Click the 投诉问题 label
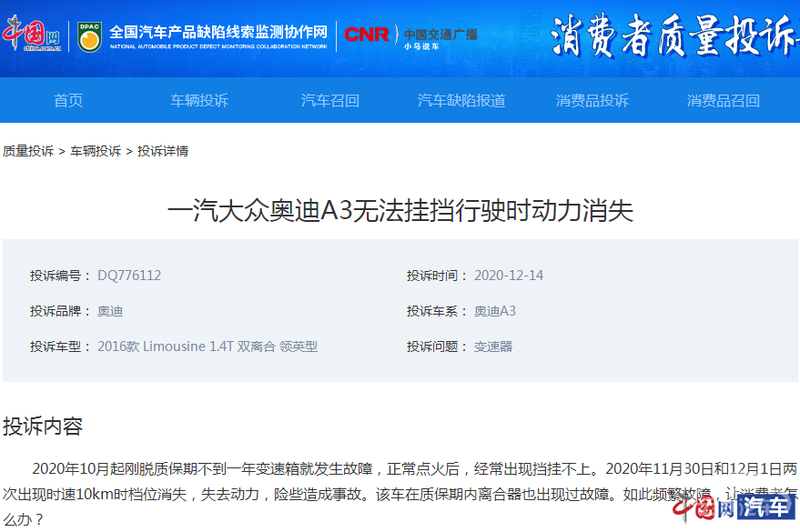Viewport: 800px width, 532px height. pos(437,346)
